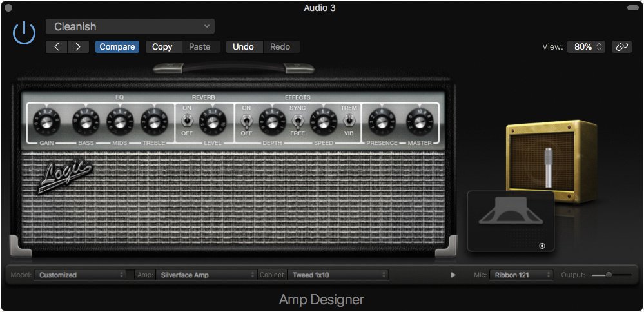Open the Cleanish preset dropdown
The width and height of the screenshot is (644, 312).
point(130,26)
